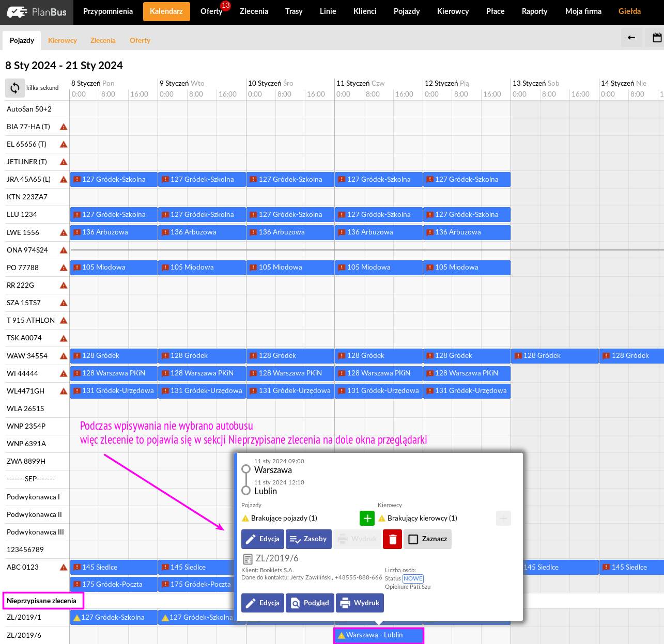Image resolution: width=664 pixels, height=644 pixels.
Task: Click warning triangle next to WL4471GH
Action: 64,391
